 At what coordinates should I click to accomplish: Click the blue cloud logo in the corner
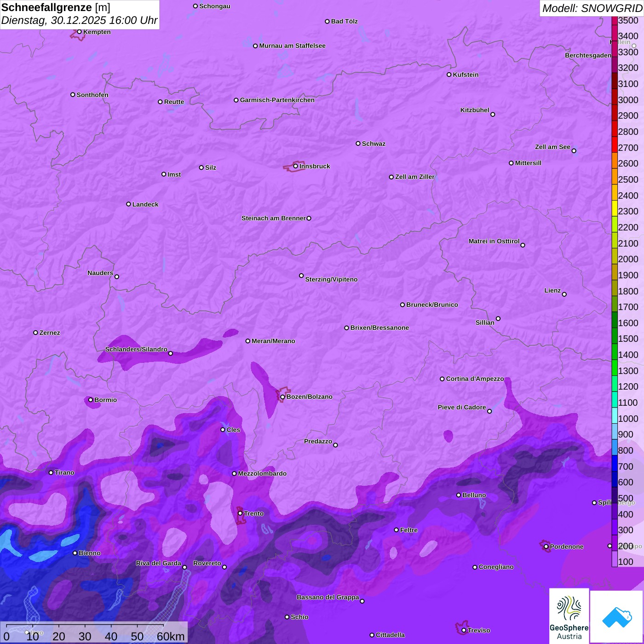[616, 616]
